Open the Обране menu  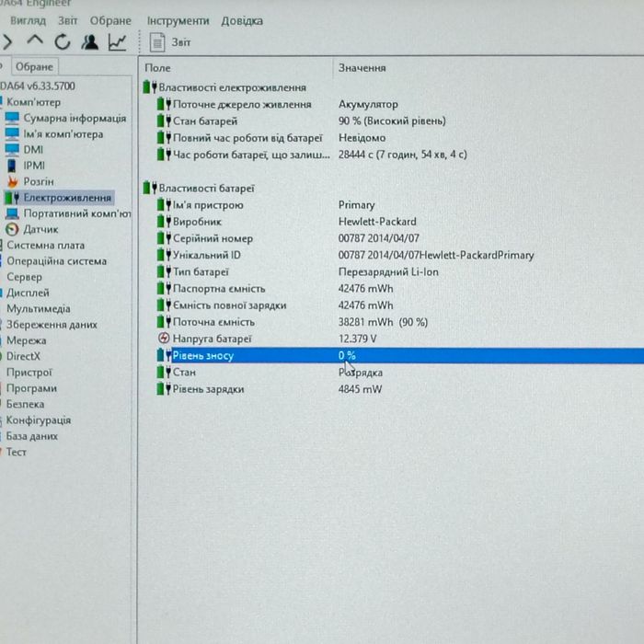coord(110,20)
